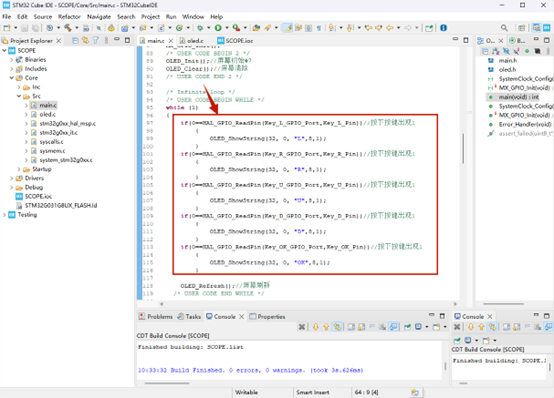The height and width of the screenshot is (398, 554).
Task: Open the Help menu
Action: pos(217,17)
